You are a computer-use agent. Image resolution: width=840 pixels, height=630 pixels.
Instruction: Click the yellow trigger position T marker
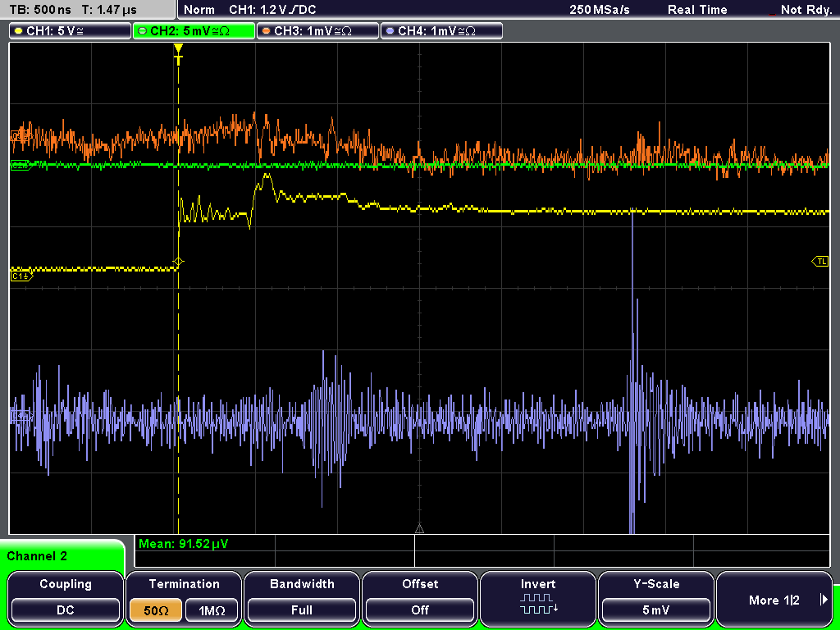[x=178, y=55]
